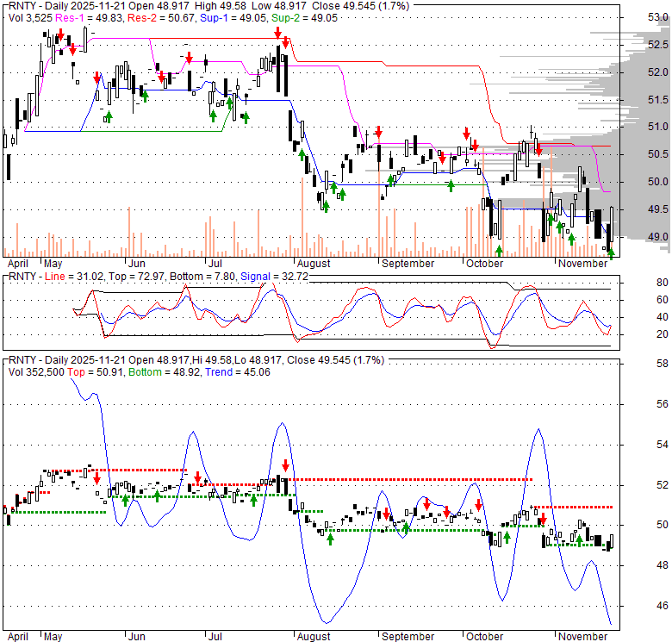Select the 54 label on the bottom chart axis
This screenshot has height=642, width=672.
point(663,445)
